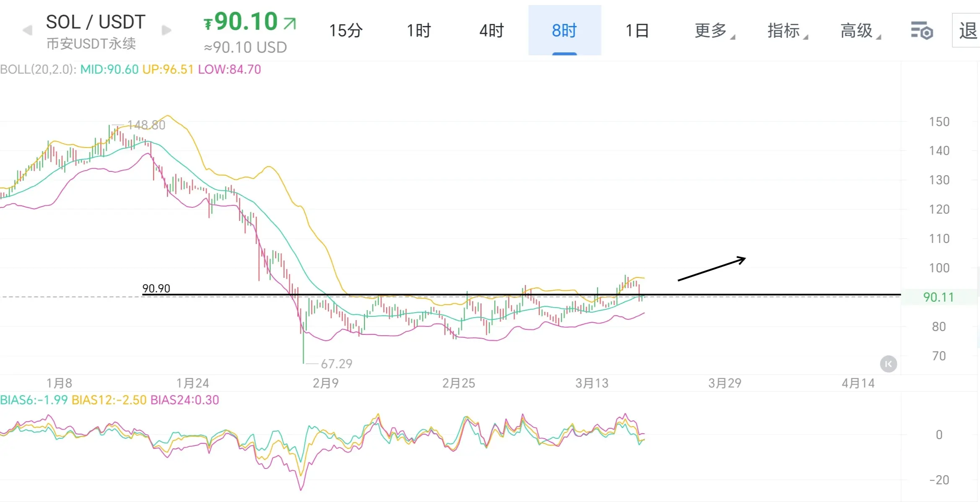Jump to latest candle round button
The width and height of the screenshot is (980, 502).
[x=888, y=364]
